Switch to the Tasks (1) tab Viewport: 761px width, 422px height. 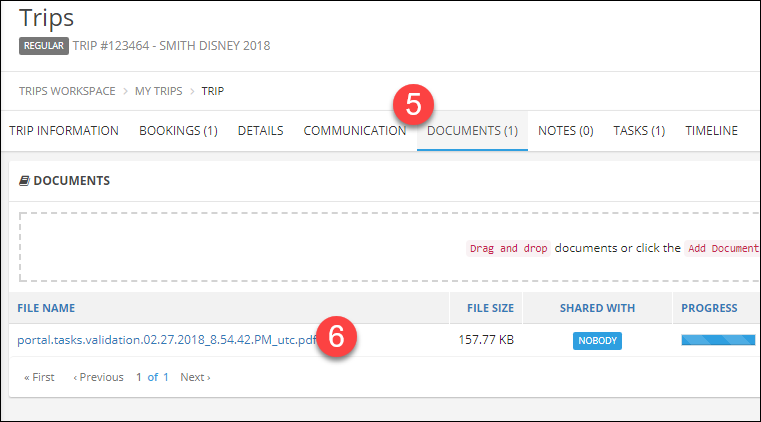tap(639, 131)
